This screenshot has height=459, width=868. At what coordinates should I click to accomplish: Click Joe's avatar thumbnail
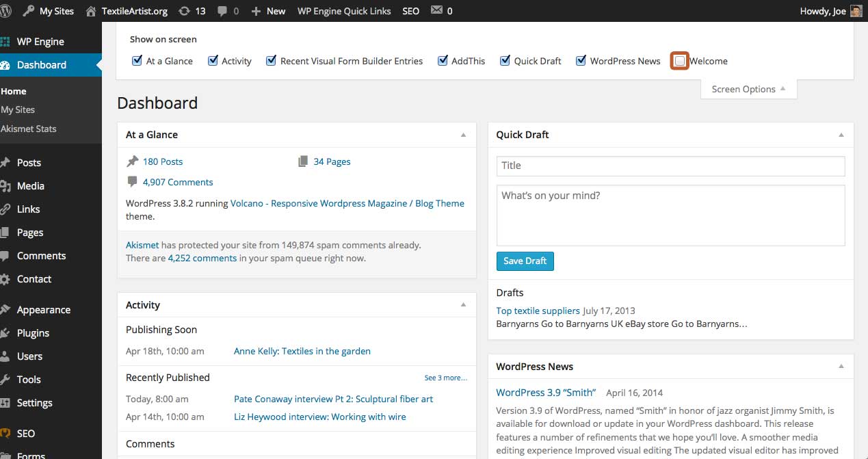tap(856, 11)
